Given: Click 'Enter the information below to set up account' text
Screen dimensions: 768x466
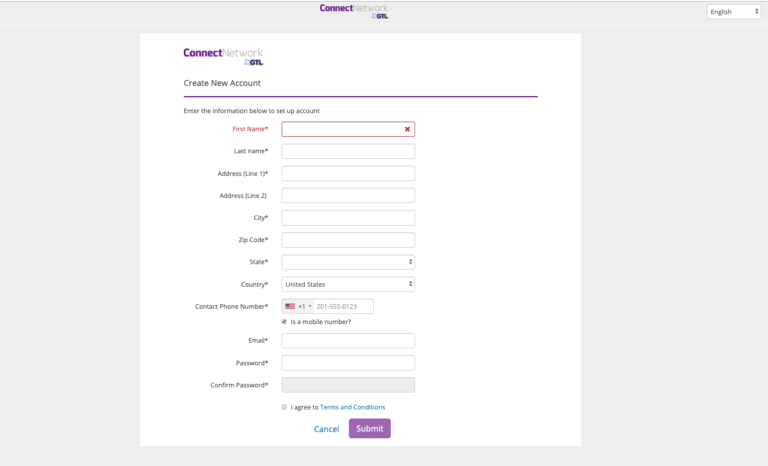Looking at the screenshot, I should [x=252, y=111].
